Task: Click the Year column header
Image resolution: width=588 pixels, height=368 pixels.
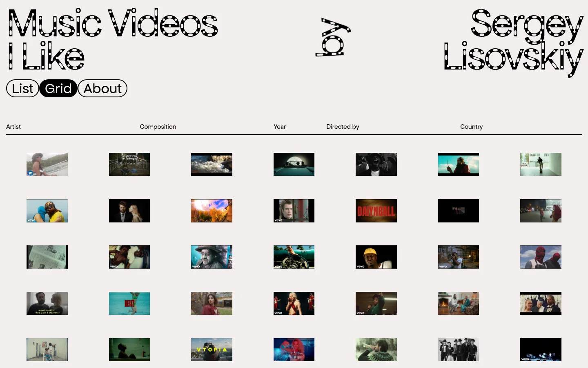Action: (x=280, y=127)
